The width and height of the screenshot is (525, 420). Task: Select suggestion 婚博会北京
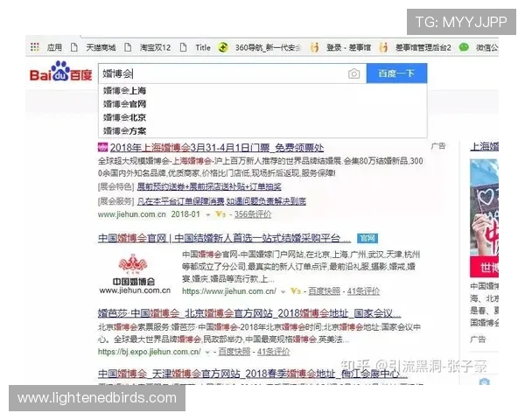124,117
